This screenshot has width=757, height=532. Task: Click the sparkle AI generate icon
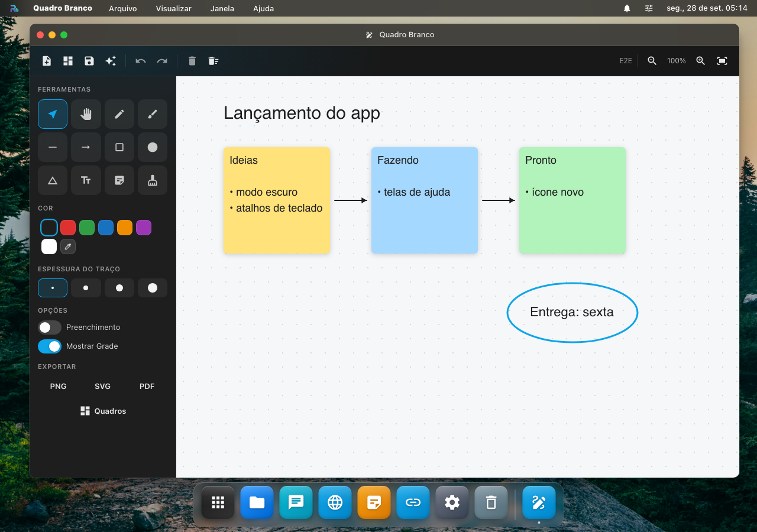tap(111, 61)
